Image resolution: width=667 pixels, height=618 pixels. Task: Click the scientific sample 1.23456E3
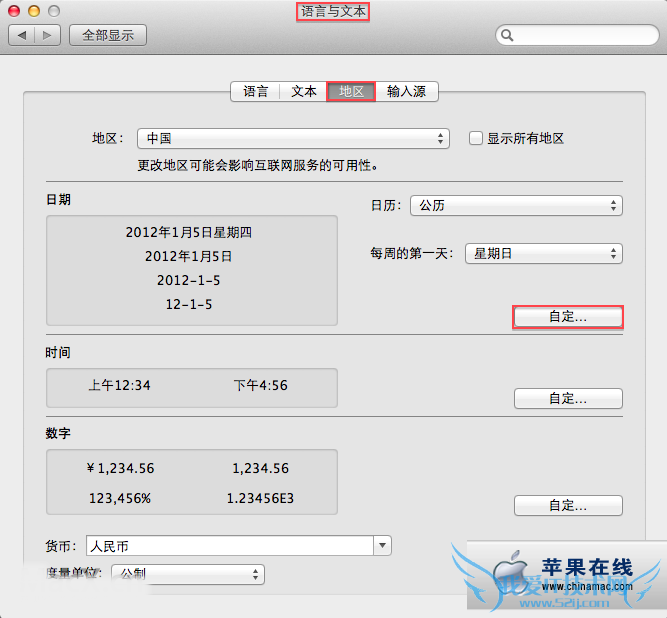point(260,498)
